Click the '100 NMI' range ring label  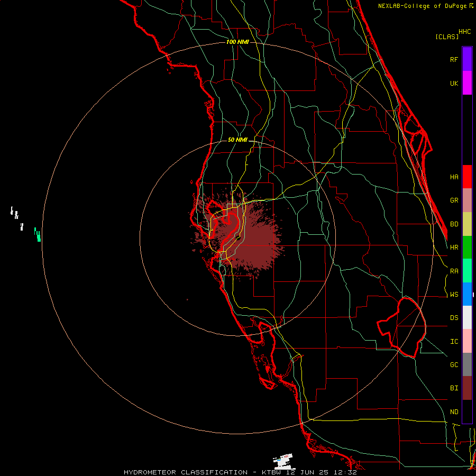point(237,42)
